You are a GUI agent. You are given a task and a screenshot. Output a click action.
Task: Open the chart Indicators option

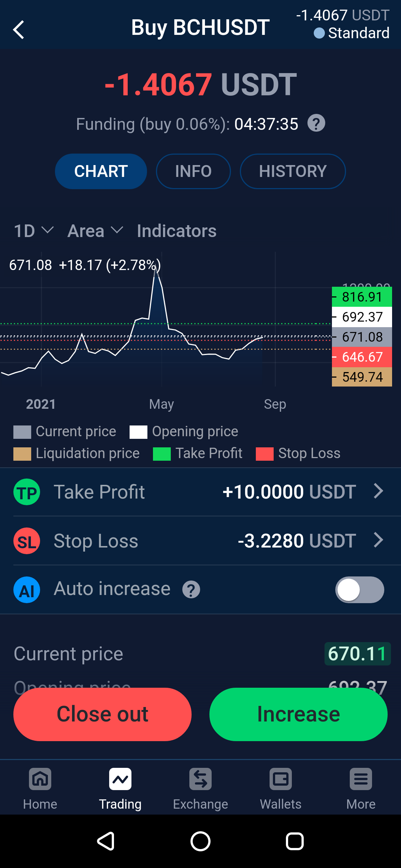point(177,231)
